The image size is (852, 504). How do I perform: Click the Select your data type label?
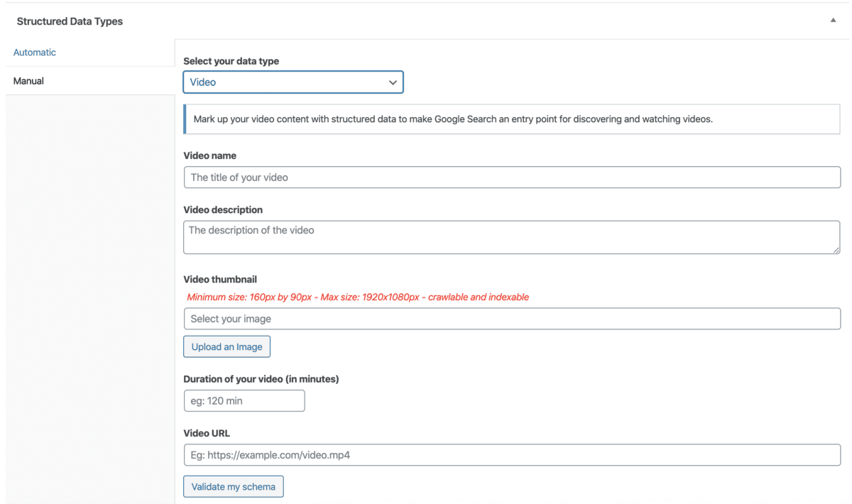231,62
